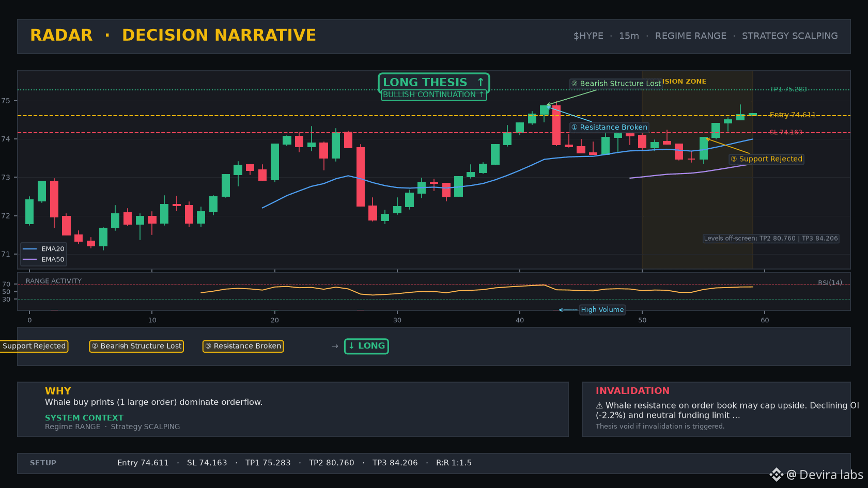This screenshot has width=868, height=488.
Task: Click the setup TP2 80.760 value
Action: [x=331, y=463]
